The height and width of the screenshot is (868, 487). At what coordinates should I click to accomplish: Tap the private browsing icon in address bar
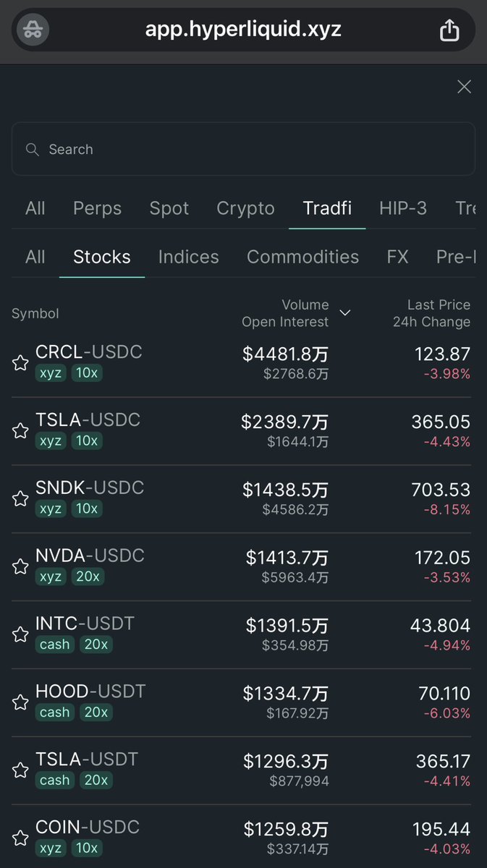[x=33, y=30]
